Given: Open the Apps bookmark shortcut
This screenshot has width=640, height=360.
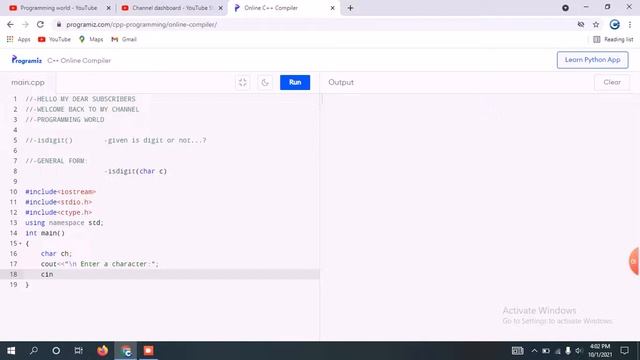Looking at the screenshot, I should [x=18, y=39].
